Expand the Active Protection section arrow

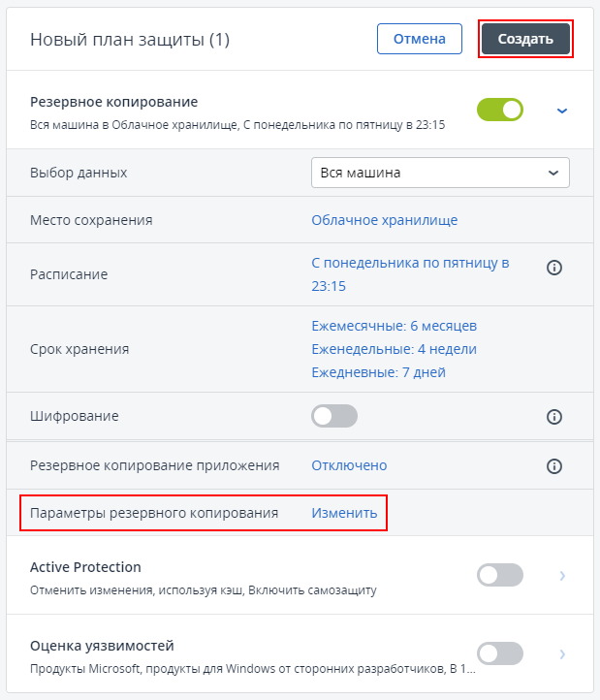coord(561,576)
